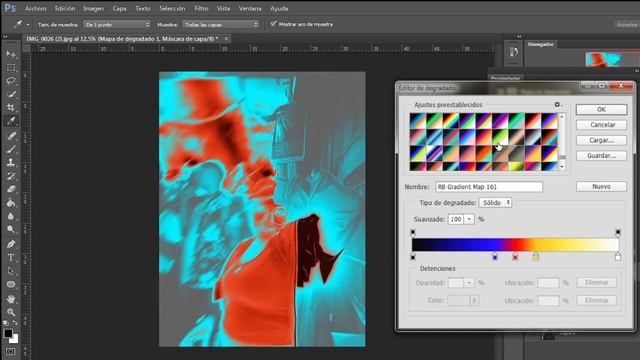Close the IMG_0026 document tab
This screenshot has height=360, width=640.
[x=226, y=39]
